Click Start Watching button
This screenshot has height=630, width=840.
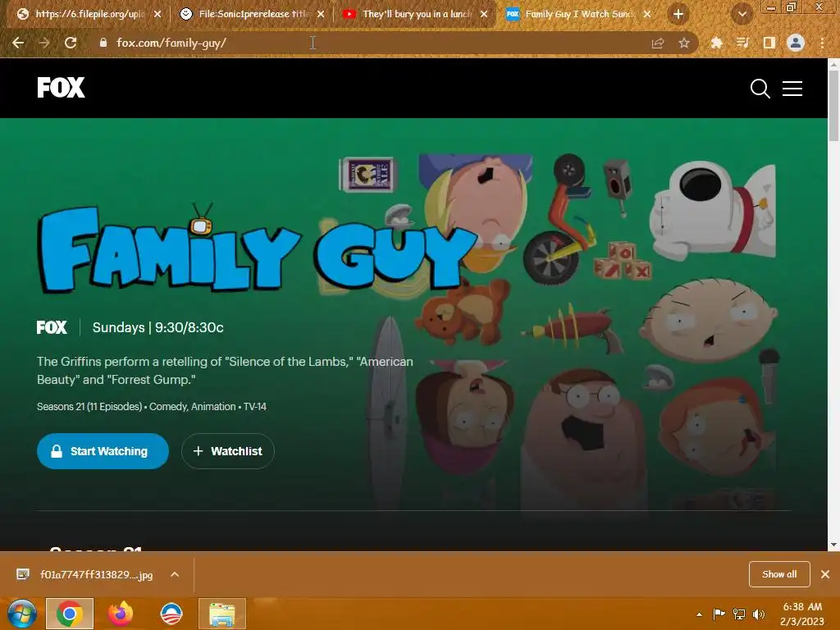[103, 451]
